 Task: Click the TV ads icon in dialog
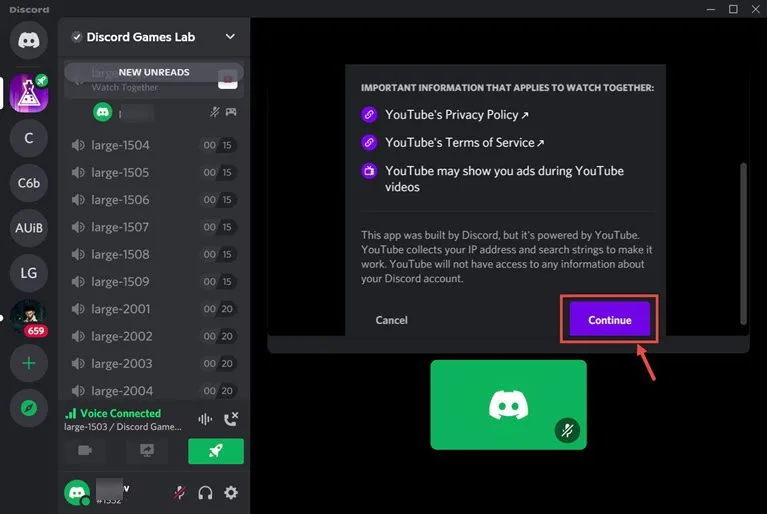(369, 171)
